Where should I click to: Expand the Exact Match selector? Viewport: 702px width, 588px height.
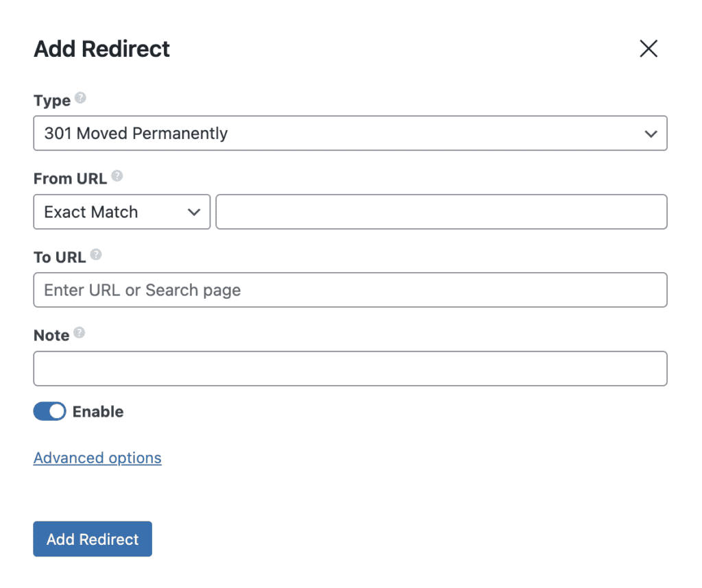[121, 212]
